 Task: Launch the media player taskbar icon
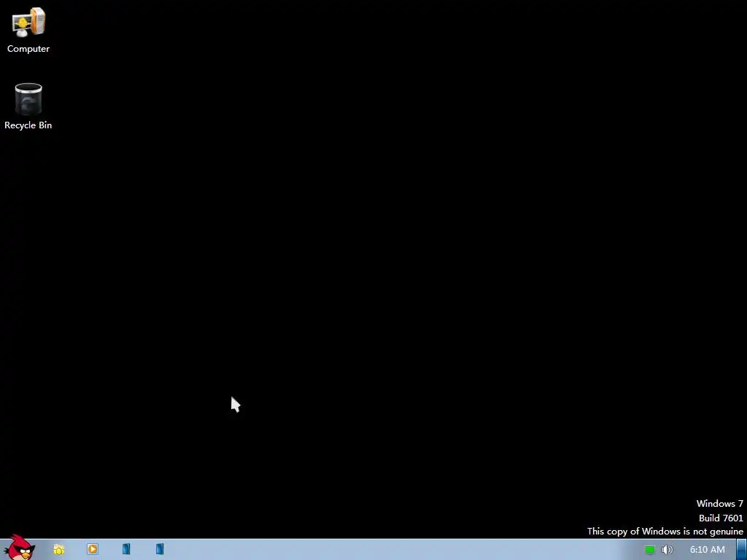coord(93,550)
